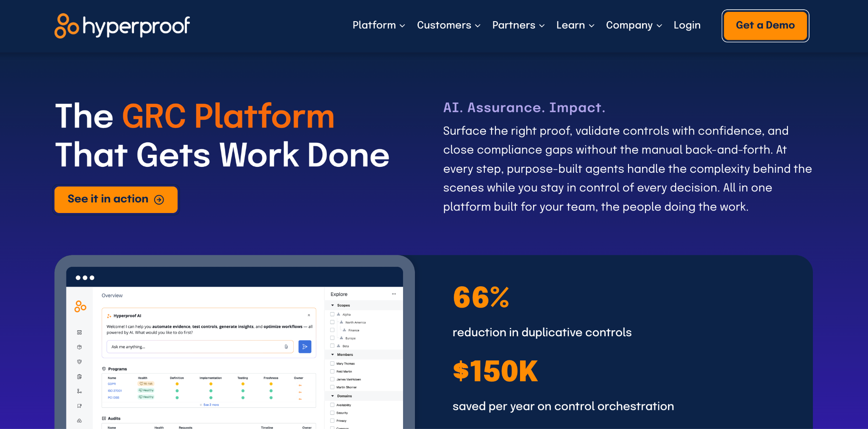Click the Ask me anything input field
The height and width of the screenshot is (429, 868).
(200, 347)
